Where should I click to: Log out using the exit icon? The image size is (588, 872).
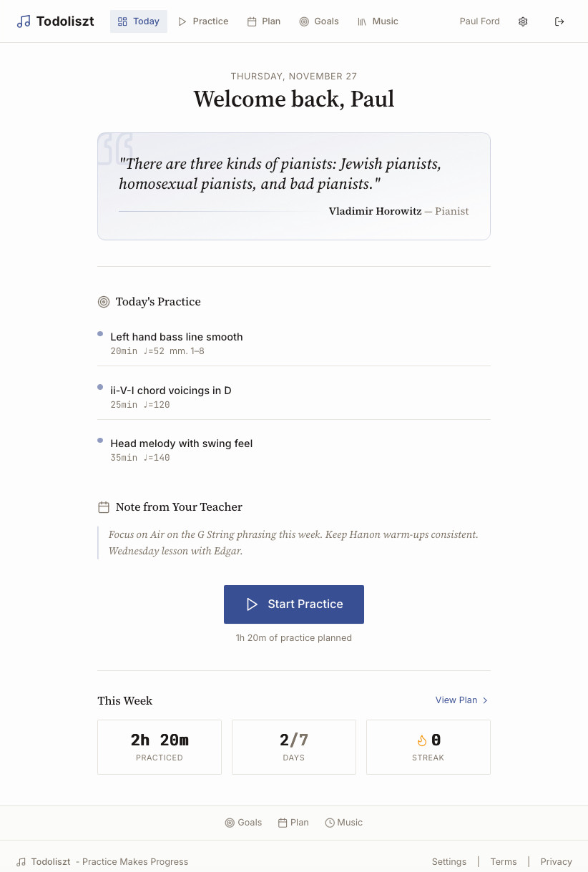(559, 21)
